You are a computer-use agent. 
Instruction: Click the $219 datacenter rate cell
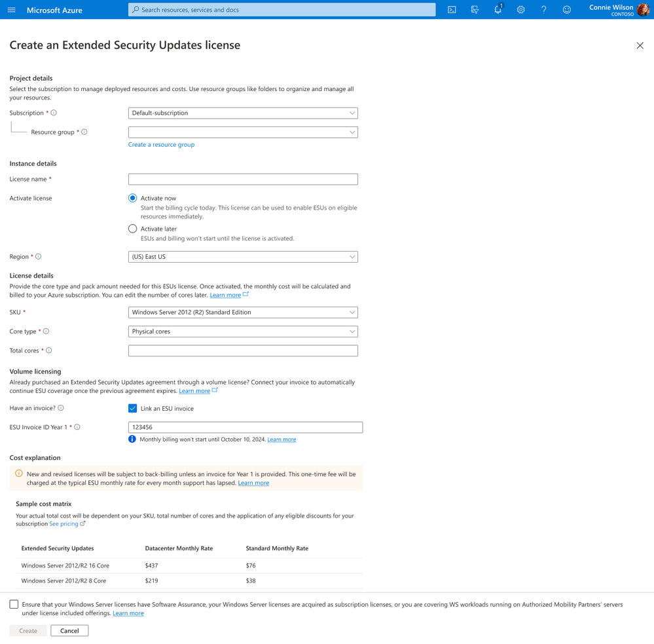(151, 580)
